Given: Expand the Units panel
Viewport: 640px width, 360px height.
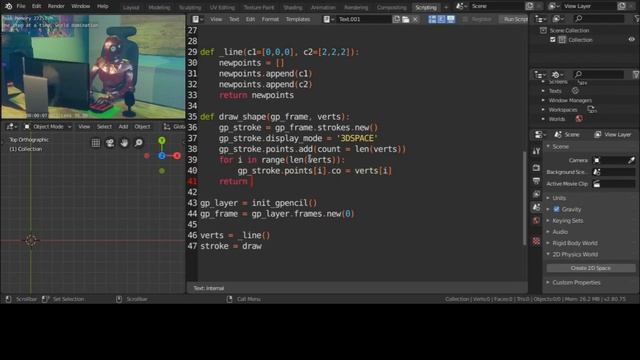Looking at the screenshot, I should pyautogui.click(x=548, y=198).
